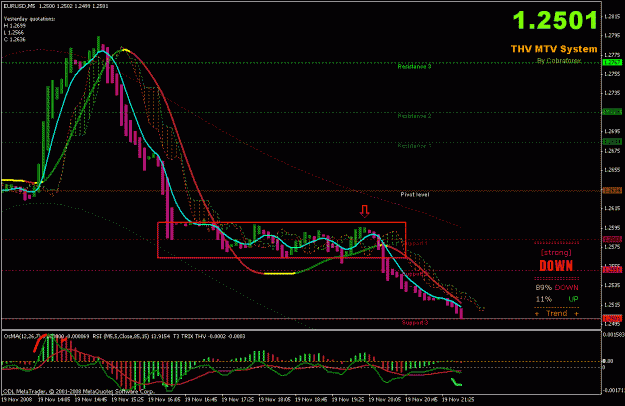Click yesterday's low 'L 1.2566' value
Image resolution: width=625 pixels, height=406 pixels.
14,32
